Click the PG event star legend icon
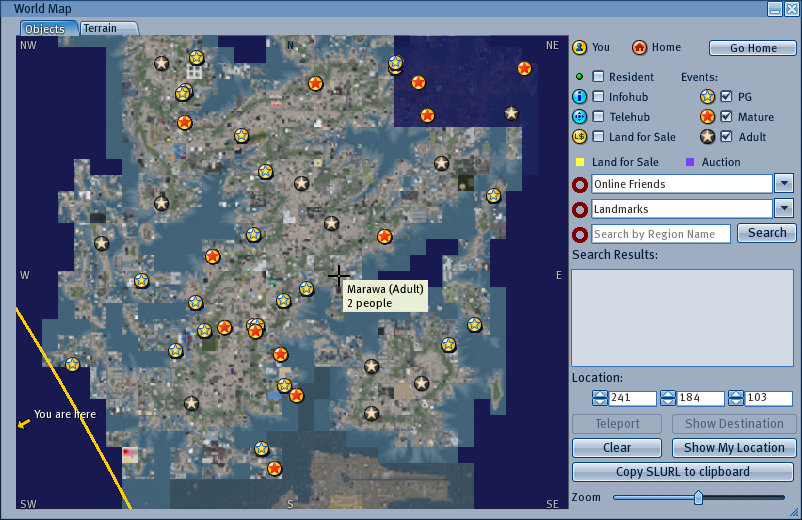This screenshot has width=802, height=520. click(x=707, y=97)
